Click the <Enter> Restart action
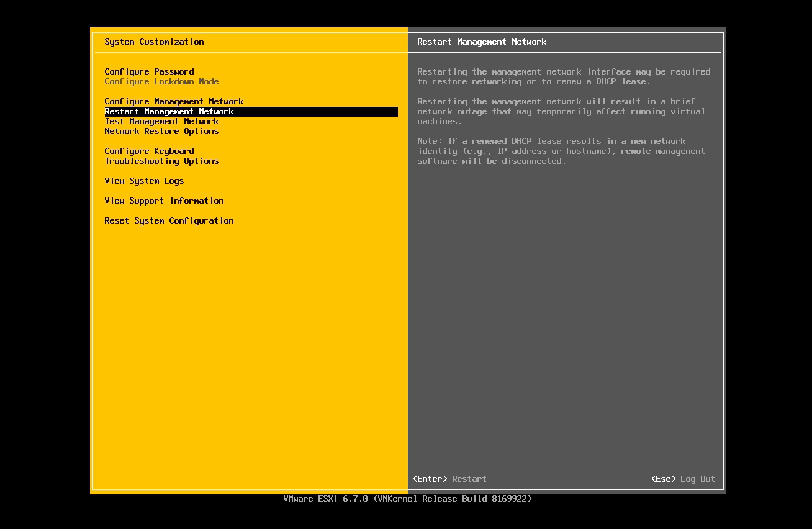Viewport: 812px width, 529px height. [449, 479]
